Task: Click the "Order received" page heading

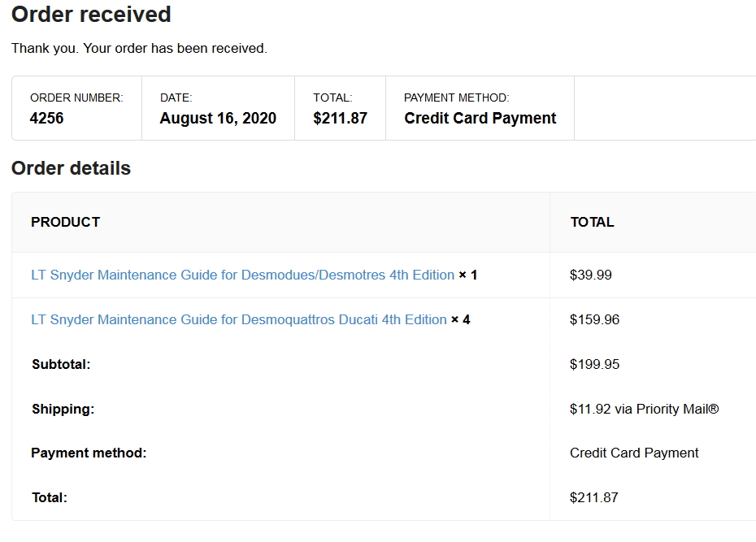Action: point(91,15)
